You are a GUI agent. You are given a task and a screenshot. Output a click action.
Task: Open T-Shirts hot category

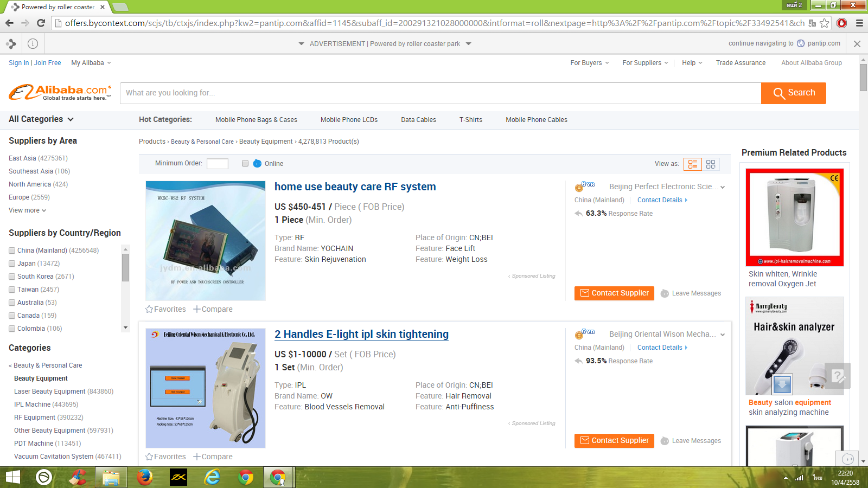471,120
